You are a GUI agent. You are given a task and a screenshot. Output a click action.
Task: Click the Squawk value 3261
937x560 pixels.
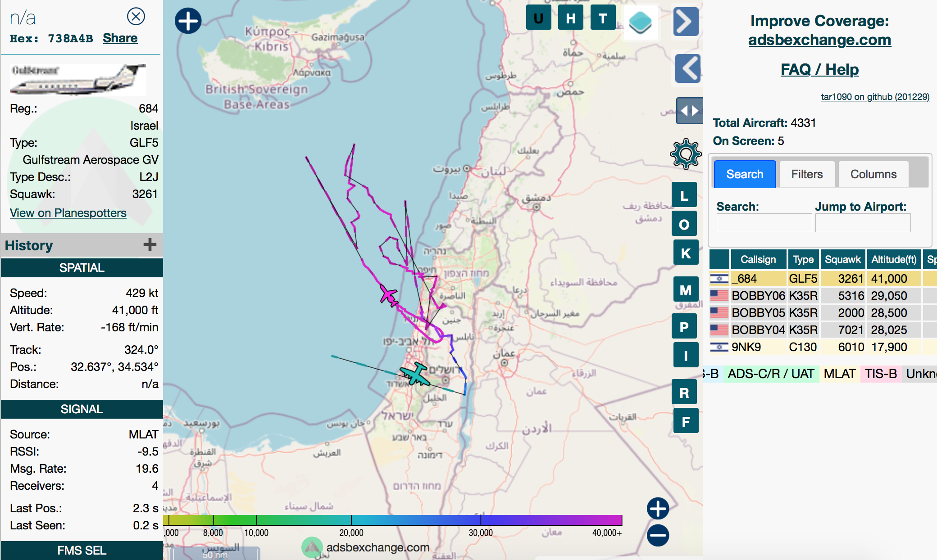(145, 194)
